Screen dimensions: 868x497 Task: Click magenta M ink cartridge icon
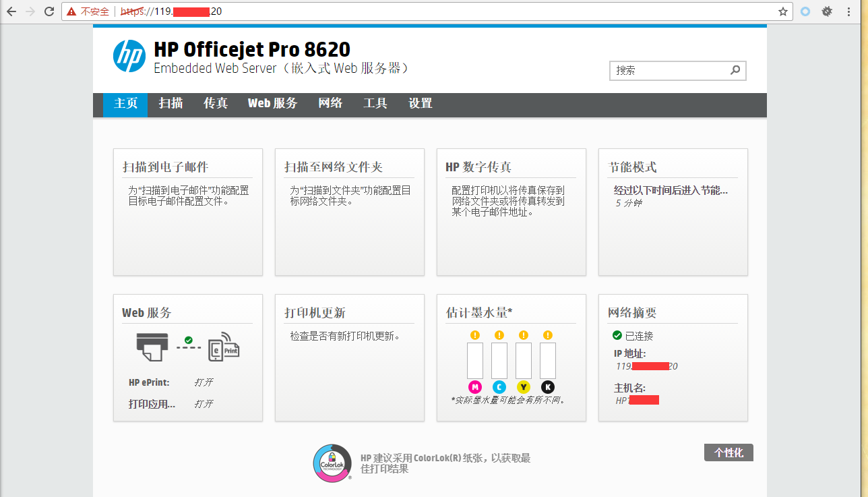[475, 386]
